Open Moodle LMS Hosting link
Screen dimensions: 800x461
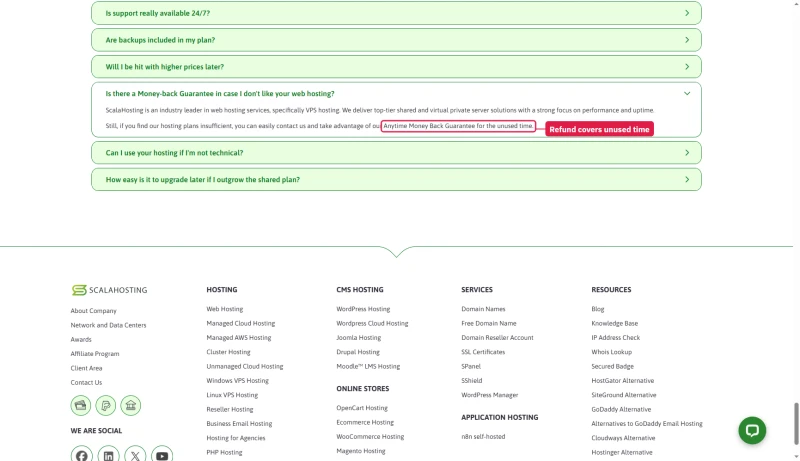click(368, 366)
